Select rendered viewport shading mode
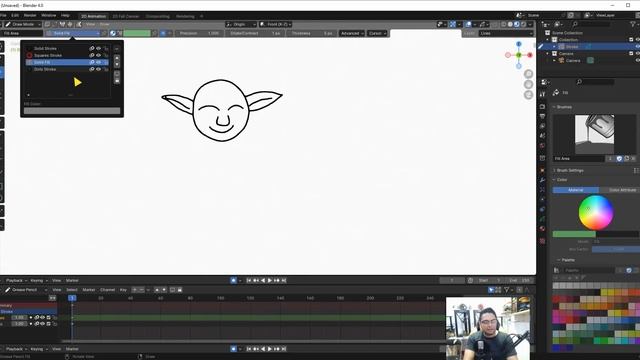 click(524, 24)
